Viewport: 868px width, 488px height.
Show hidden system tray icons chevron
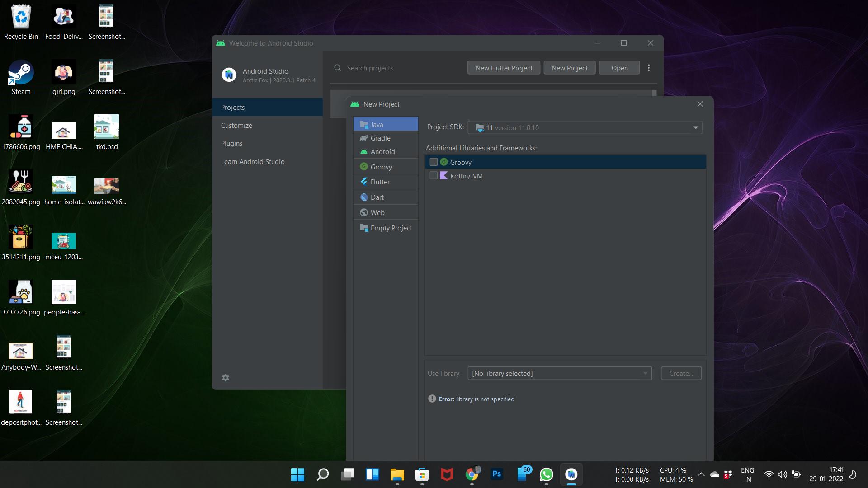pyautogui.click(x=701, y=474)
